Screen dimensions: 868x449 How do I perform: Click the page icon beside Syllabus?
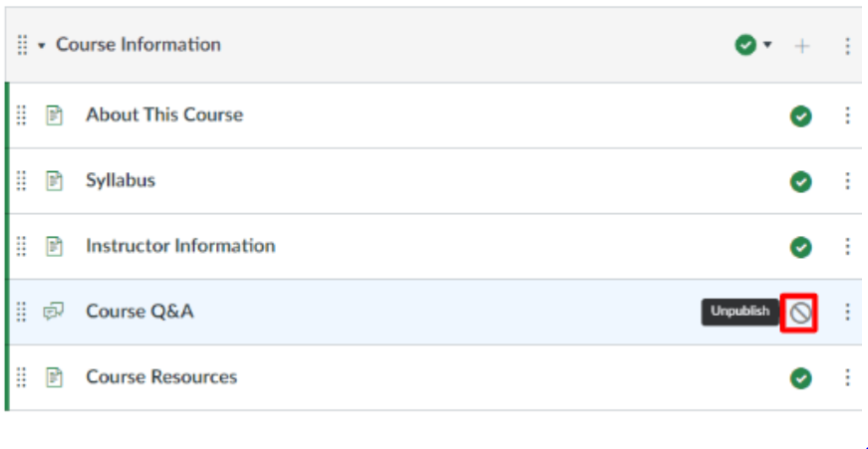pos(54,181)
